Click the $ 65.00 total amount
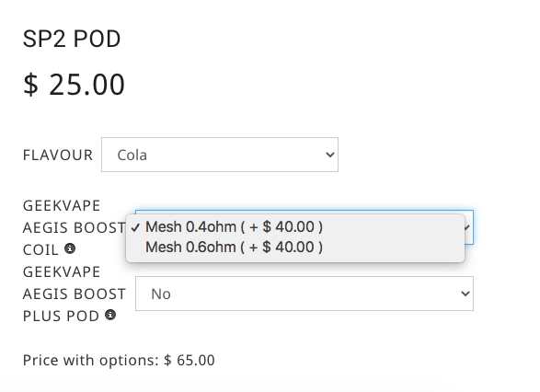The width and height of the screenshot is (540, 392). pyautogui.click(x=190, y=361)
